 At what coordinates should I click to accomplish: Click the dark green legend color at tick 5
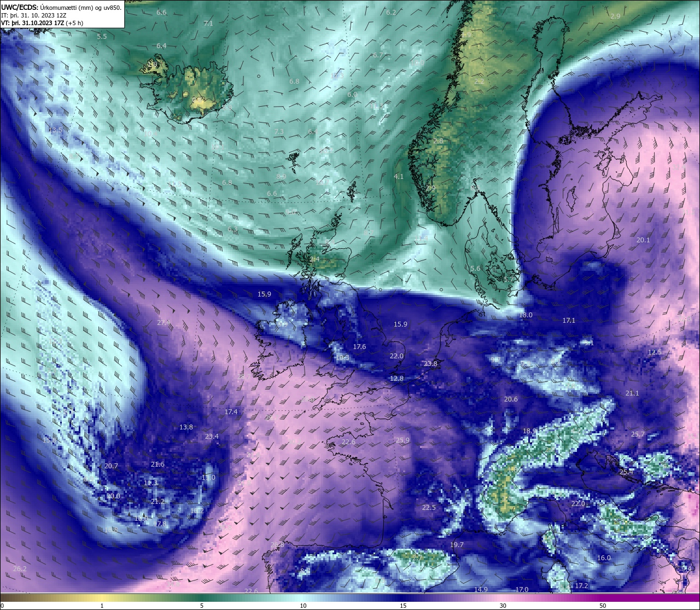point(202,597)
